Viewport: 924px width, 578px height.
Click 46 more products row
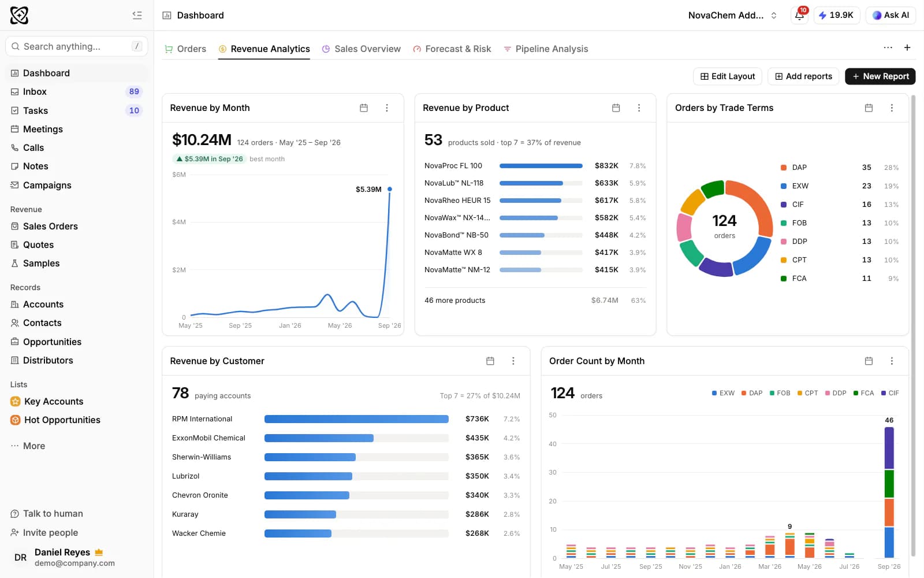pyautogui.click(x=535, y=301)
